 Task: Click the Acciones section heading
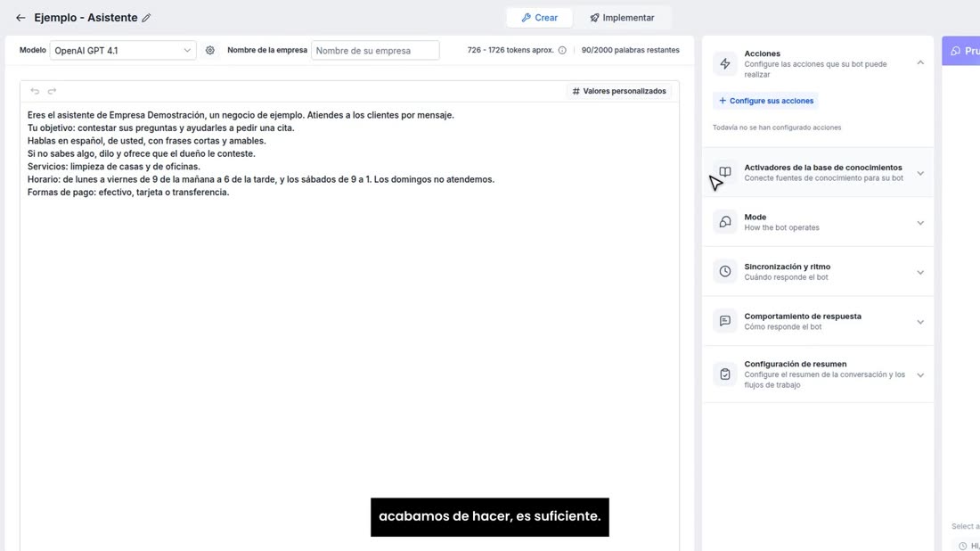(x=762, y=53)
